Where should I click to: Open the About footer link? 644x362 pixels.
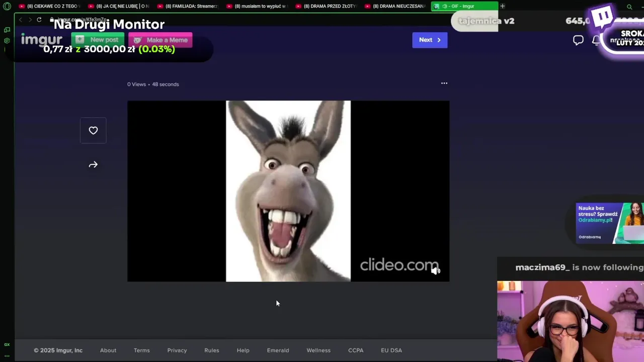(108, 350)
